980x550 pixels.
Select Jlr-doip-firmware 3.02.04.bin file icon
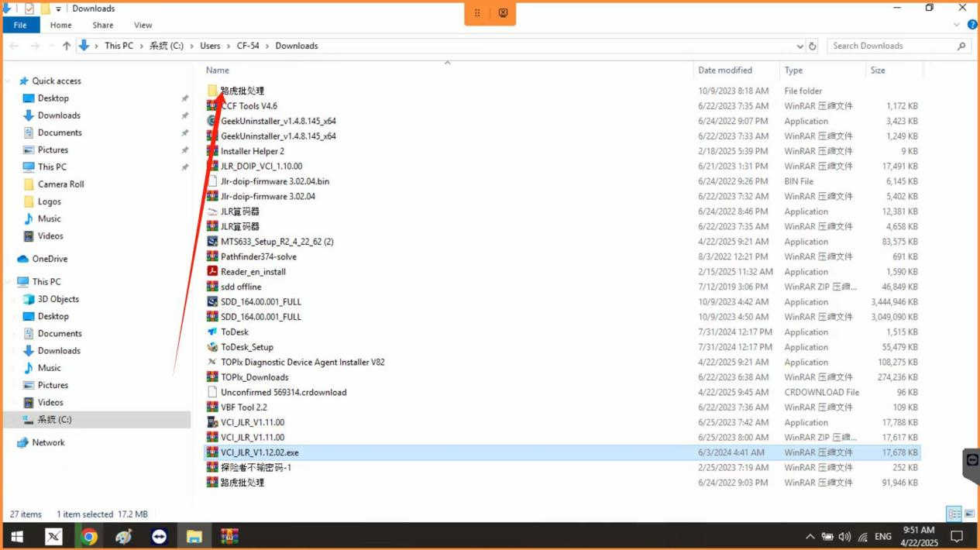pyautogui.click(x=212, y=181)
